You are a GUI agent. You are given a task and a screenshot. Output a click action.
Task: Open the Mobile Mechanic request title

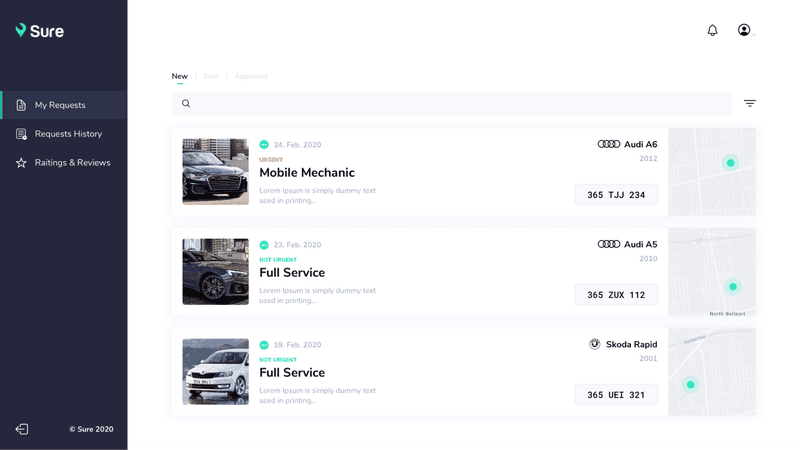coord(307,173)
